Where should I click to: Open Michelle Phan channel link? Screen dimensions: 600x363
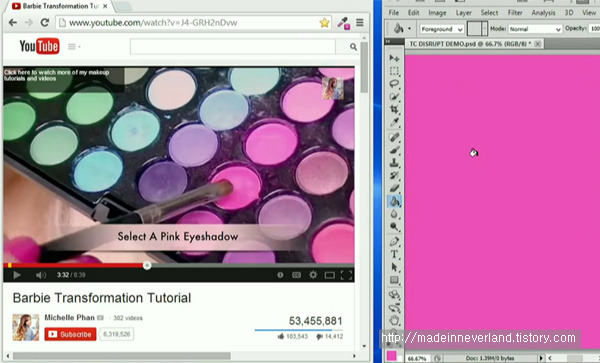click(x=69, y=317)
